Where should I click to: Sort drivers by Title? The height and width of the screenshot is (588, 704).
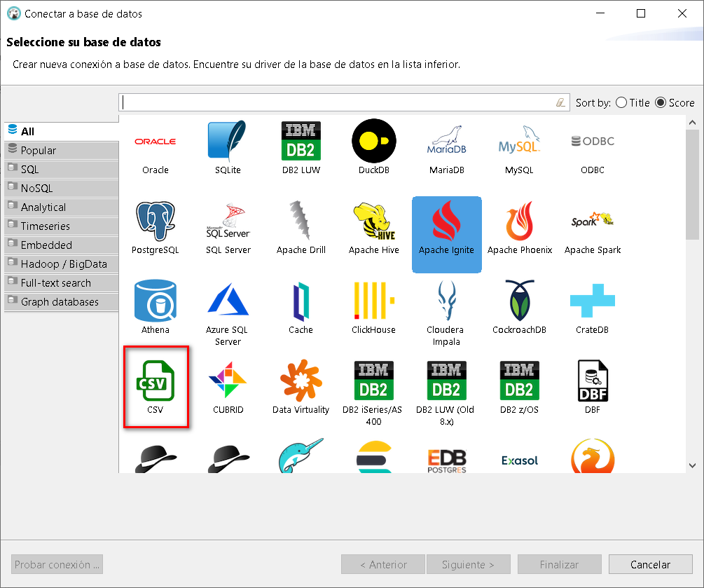tap(633, 103)
